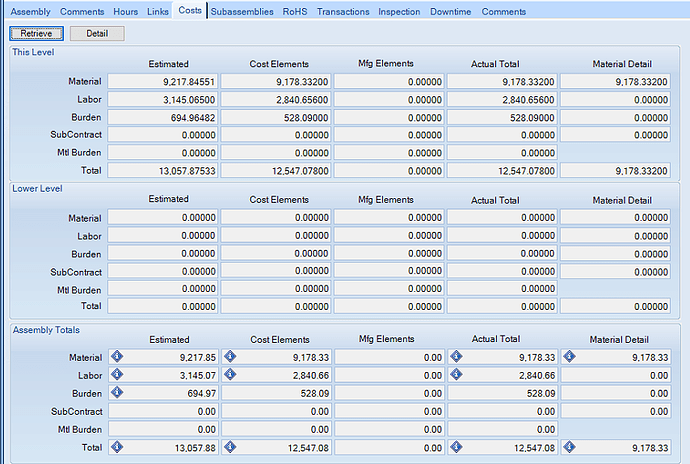Select This Level Mtl Burden Mfg Elements field

coord(389,153)
